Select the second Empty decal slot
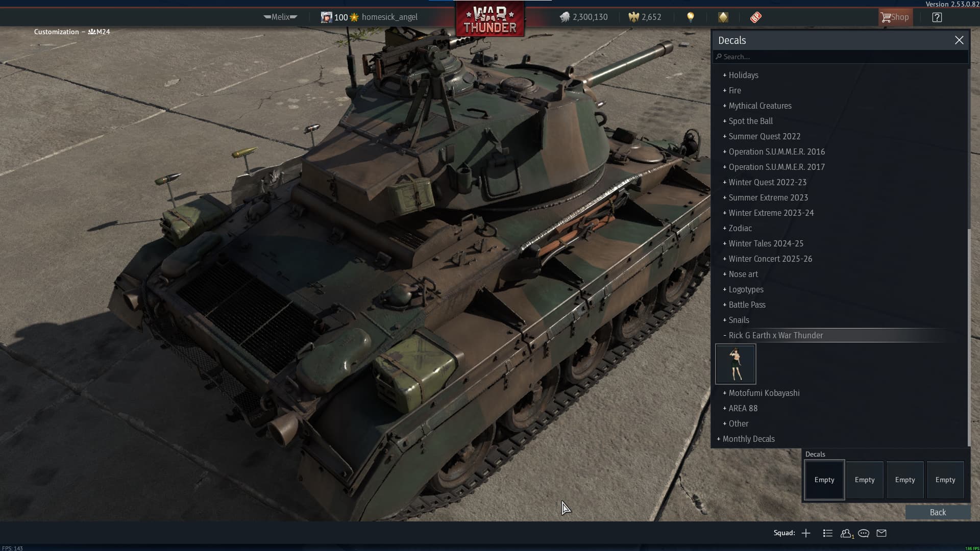Viewport: 980px width, 551px height. 865,480
